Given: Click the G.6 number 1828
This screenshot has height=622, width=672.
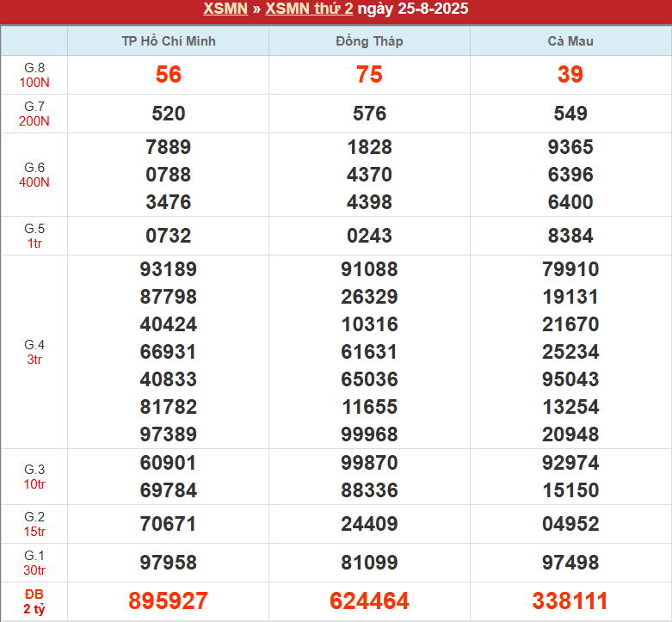Looking at the screenshot, I should point(369,147).
